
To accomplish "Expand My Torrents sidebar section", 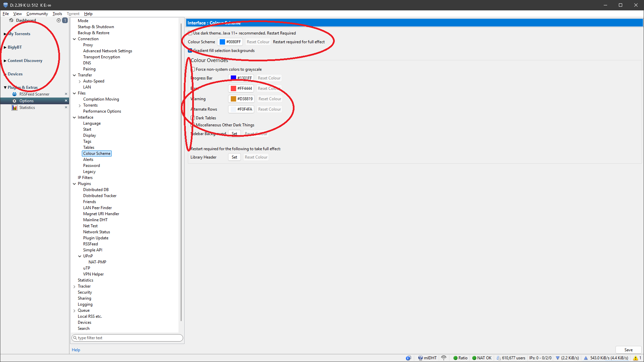I will click(5, 34).
